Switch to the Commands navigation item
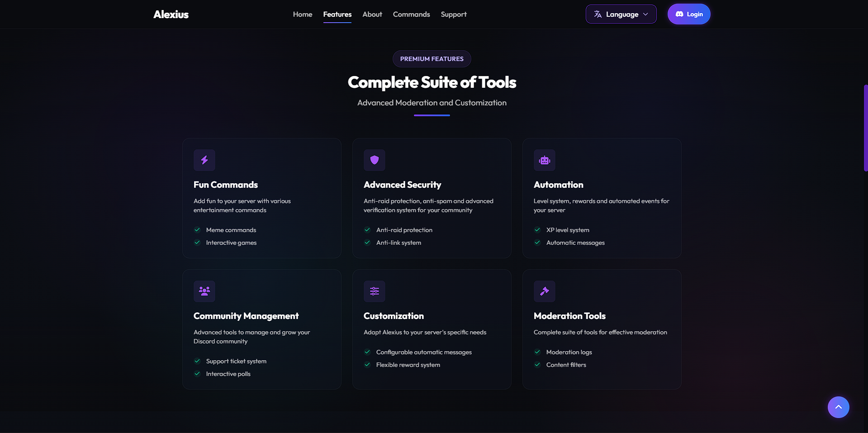Screen dimensions: 868x433 411,14
